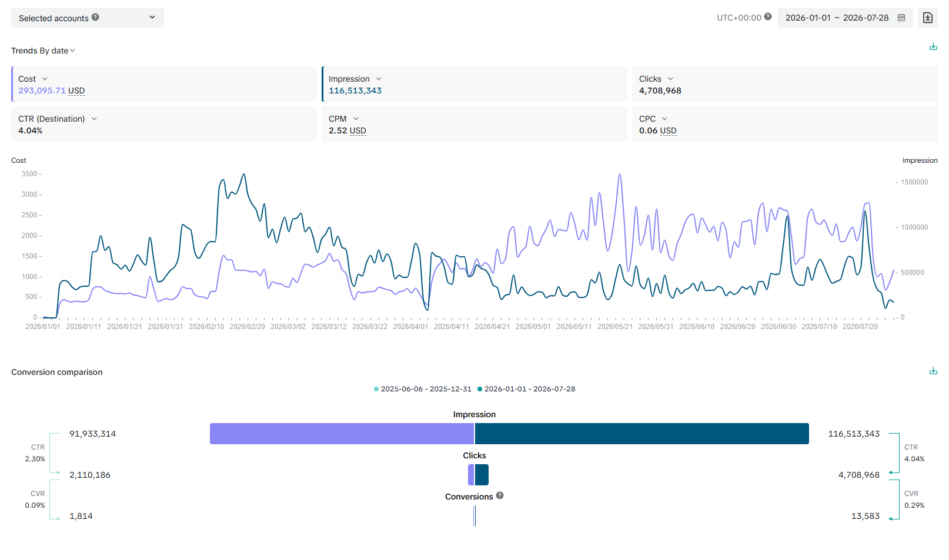Open the Selected accounts dropdown
This screenshot has width=949, height=560.
[88, 18]
